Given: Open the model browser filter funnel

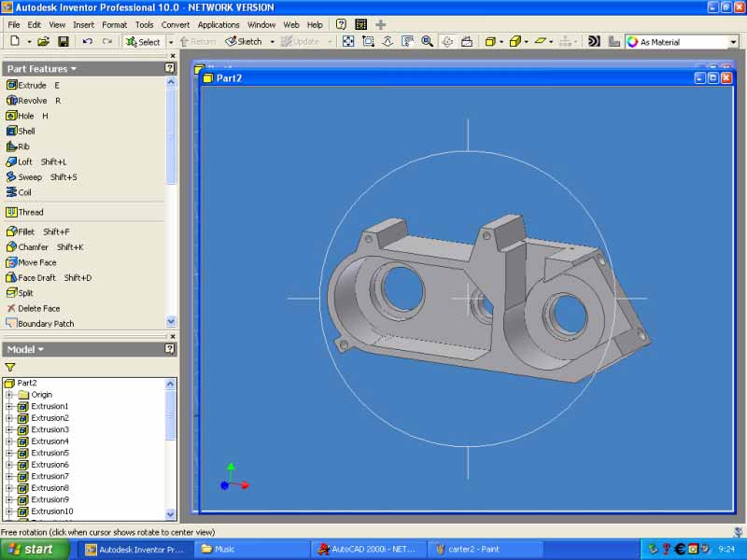Looking at the screenshot, I should tap(10, 367).
